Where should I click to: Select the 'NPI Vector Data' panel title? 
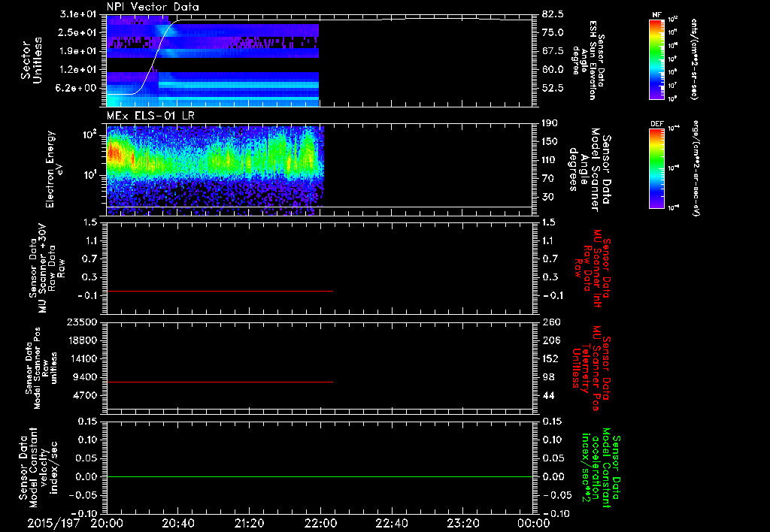(x=153, y=7)
